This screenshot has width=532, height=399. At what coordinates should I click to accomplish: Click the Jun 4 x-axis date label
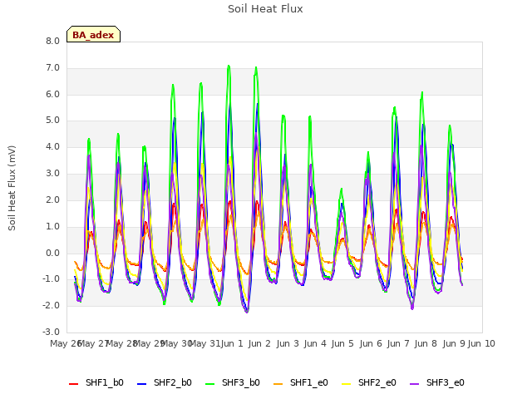(315, 343)
